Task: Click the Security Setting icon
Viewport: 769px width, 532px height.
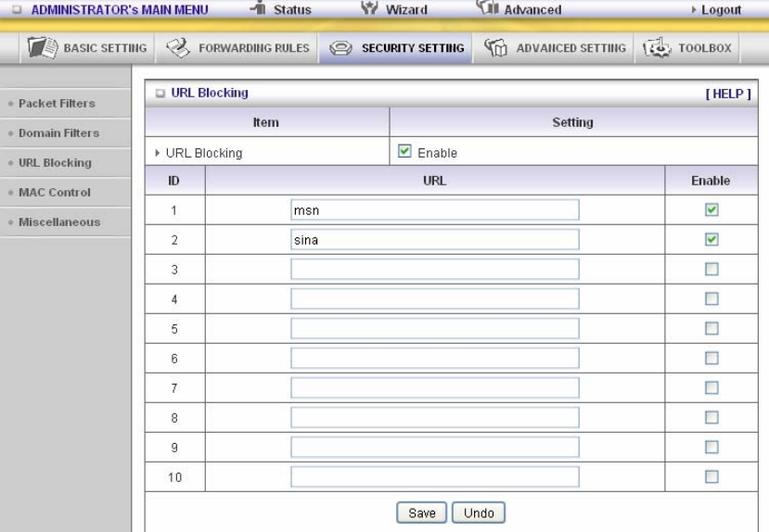Action: point(340,48)
